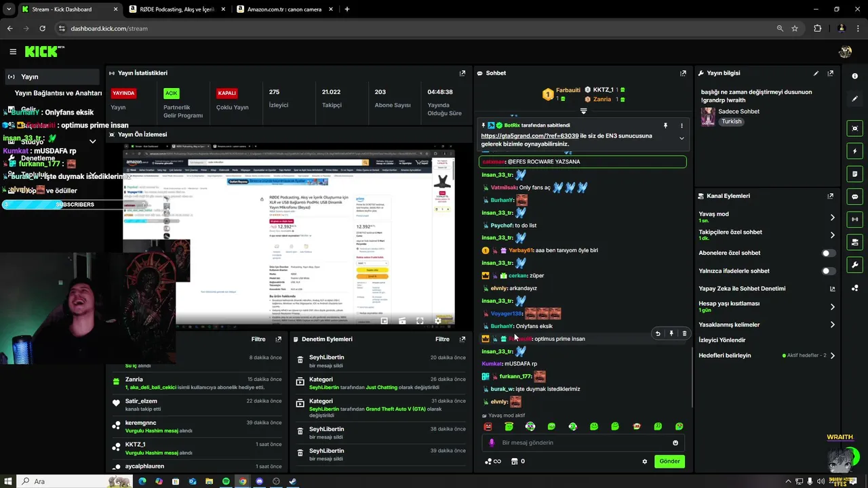Unpin the pinned BotRix message
The width and height of the screenshot is (868, 488).
click(x=665, y=125)
